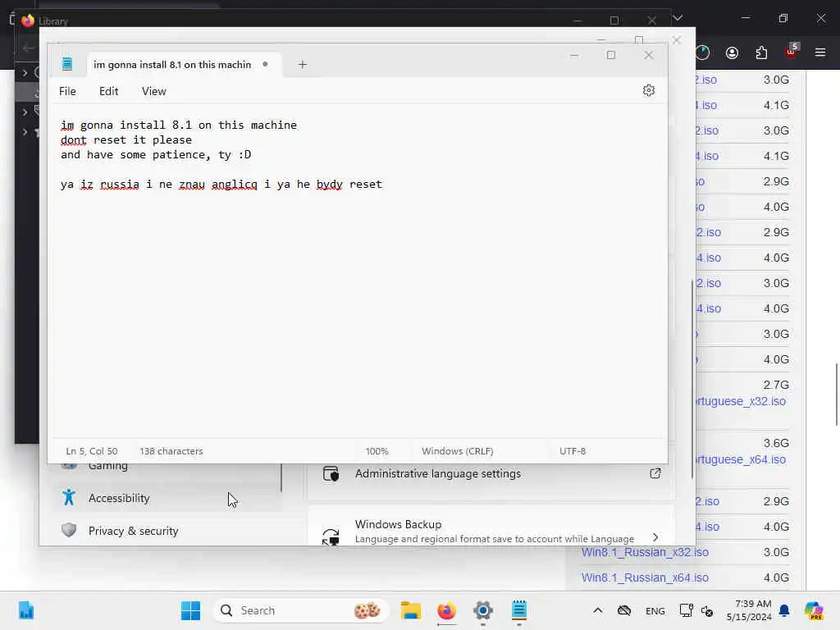This screenshot has width=840, height=630.
Task: Open Firefox application menu (hamburger)
Action: click(x=820, y=52)
